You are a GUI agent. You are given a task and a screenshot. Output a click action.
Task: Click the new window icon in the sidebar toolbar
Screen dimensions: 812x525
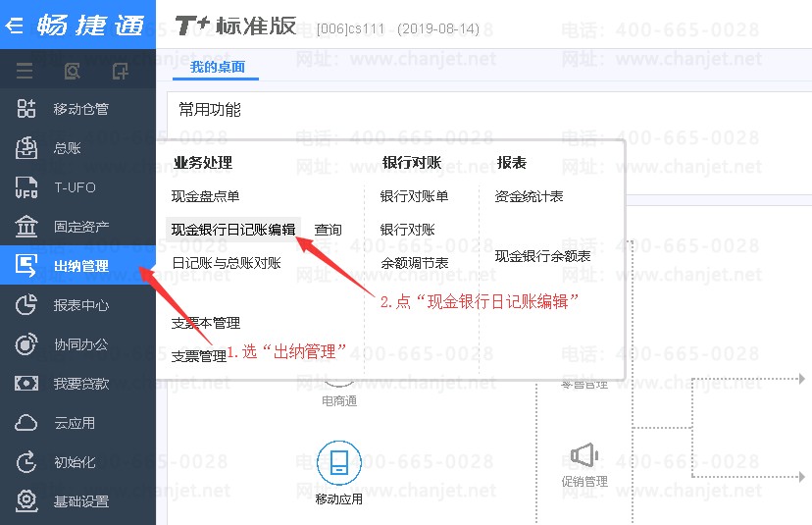(121, 71)
